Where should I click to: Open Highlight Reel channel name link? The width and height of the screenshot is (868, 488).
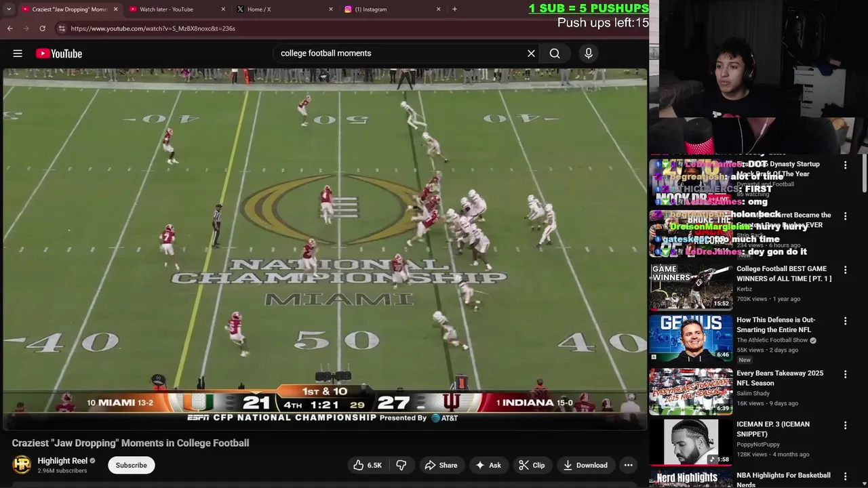point(62,461)
